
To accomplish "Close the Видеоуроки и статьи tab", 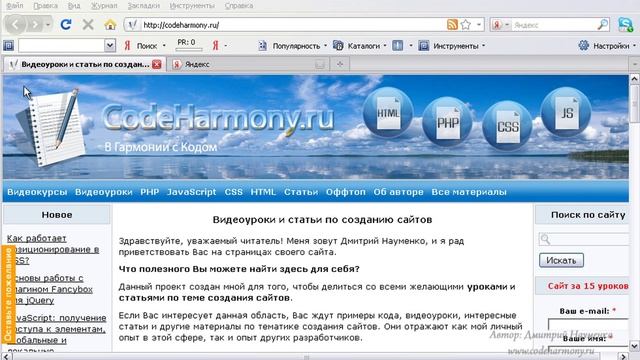I will point(157,64).
